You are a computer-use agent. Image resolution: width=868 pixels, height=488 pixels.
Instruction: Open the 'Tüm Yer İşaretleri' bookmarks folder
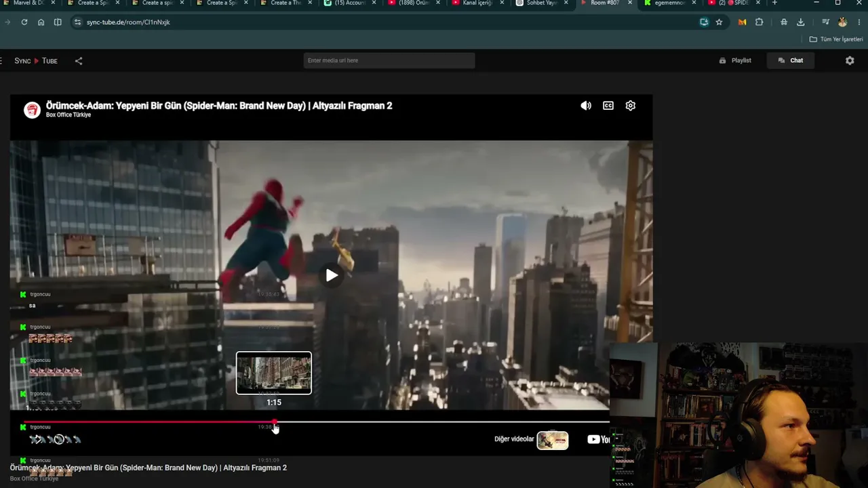[836, 39]
